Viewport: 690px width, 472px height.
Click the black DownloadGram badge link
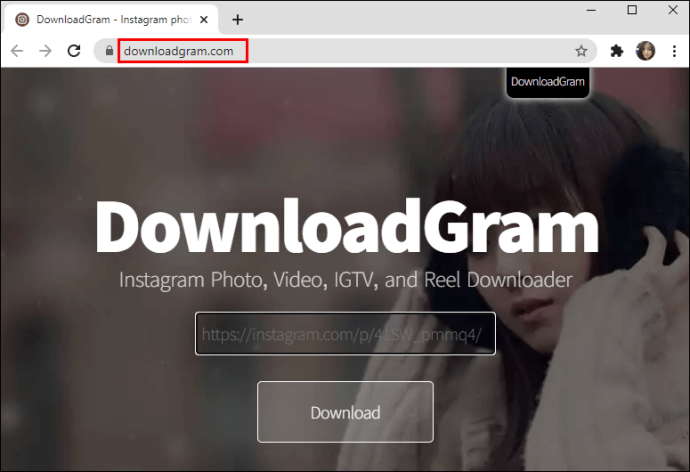[548, 82]
